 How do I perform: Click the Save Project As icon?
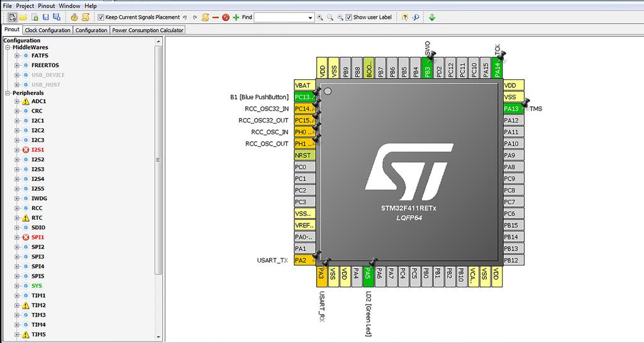pyautogui.click(x=57, y=17)
